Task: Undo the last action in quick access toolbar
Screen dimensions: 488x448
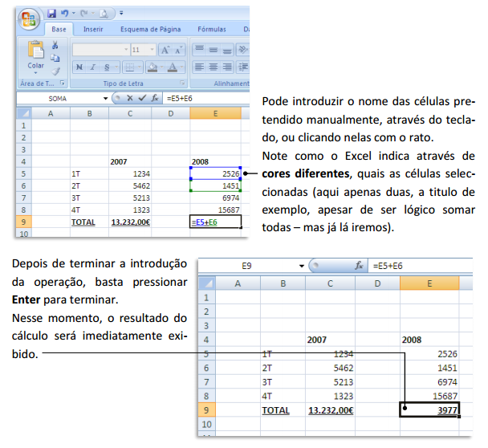Action: [x=66, y=14]
